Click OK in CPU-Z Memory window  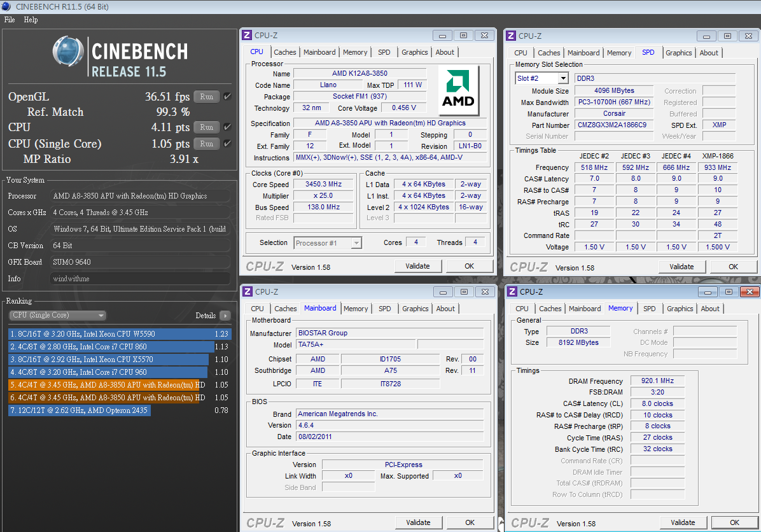(735, 522)
